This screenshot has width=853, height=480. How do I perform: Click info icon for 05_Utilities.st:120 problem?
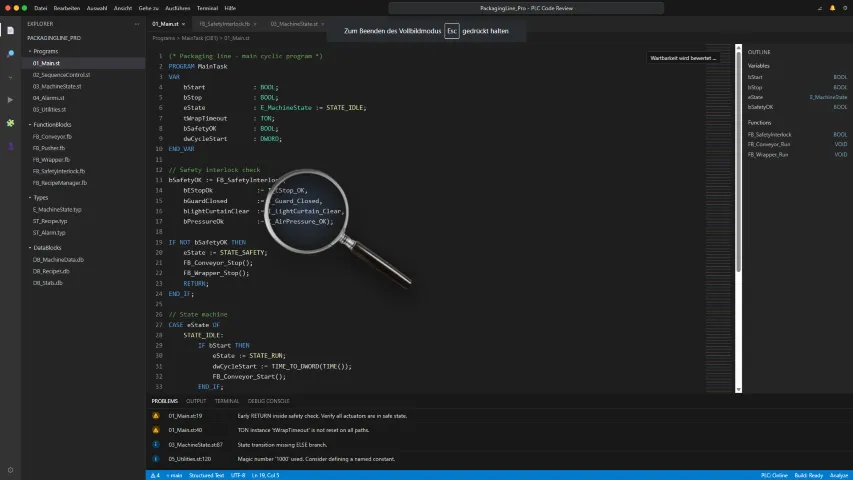click(156, 459)
